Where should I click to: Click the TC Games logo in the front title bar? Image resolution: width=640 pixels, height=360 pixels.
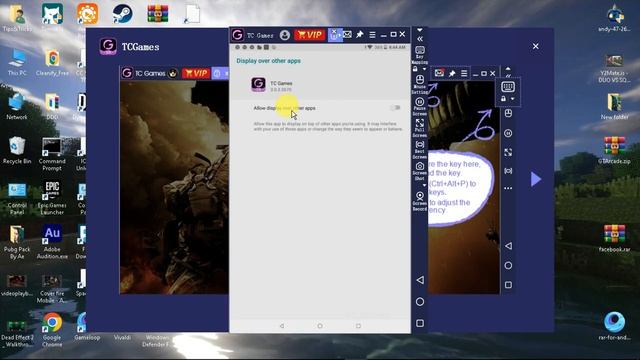[x=238, y=35]
